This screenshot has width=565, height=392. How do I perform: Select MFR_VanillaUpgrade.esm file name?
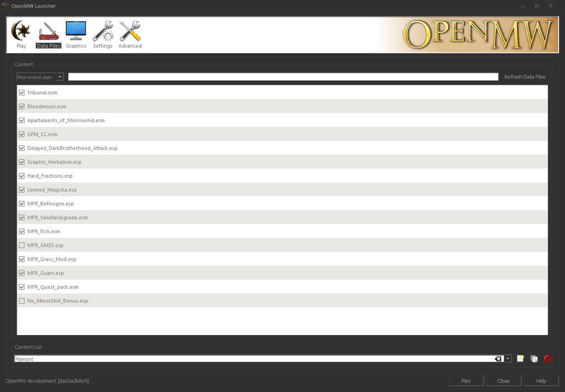[x=58, y=218]
